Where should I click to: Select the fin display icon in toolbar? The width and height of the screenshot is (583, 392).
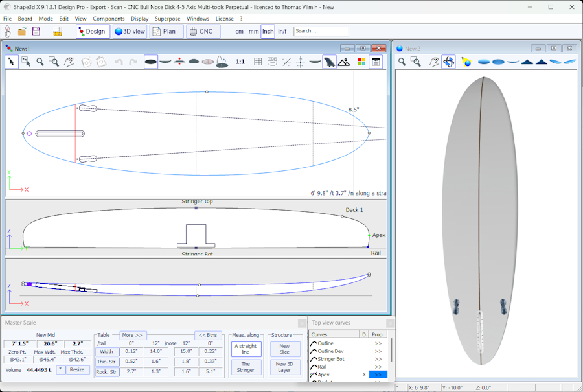pyautogui.click(x=330, y=62)
